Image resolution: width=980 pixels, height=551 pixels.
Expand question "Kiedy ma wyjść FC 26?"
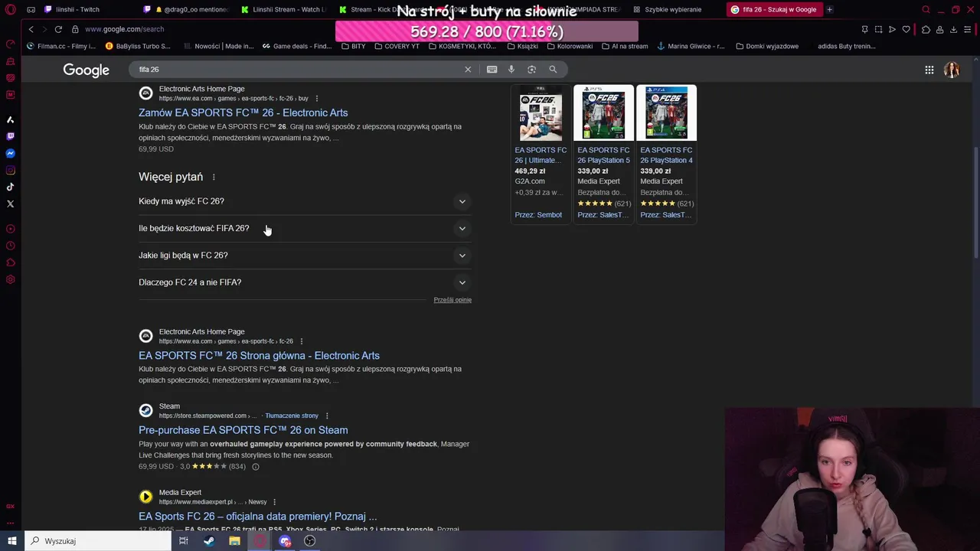[305, 201]
